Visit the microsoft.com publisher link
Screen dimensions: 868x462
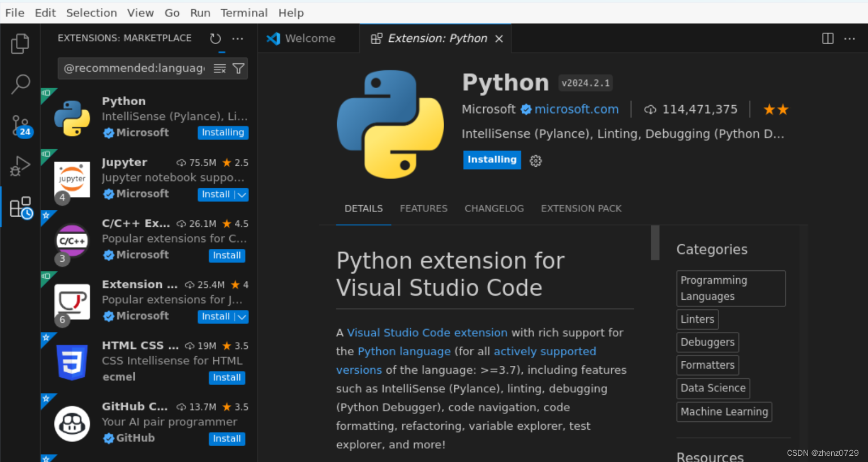[x=576, y=109]
